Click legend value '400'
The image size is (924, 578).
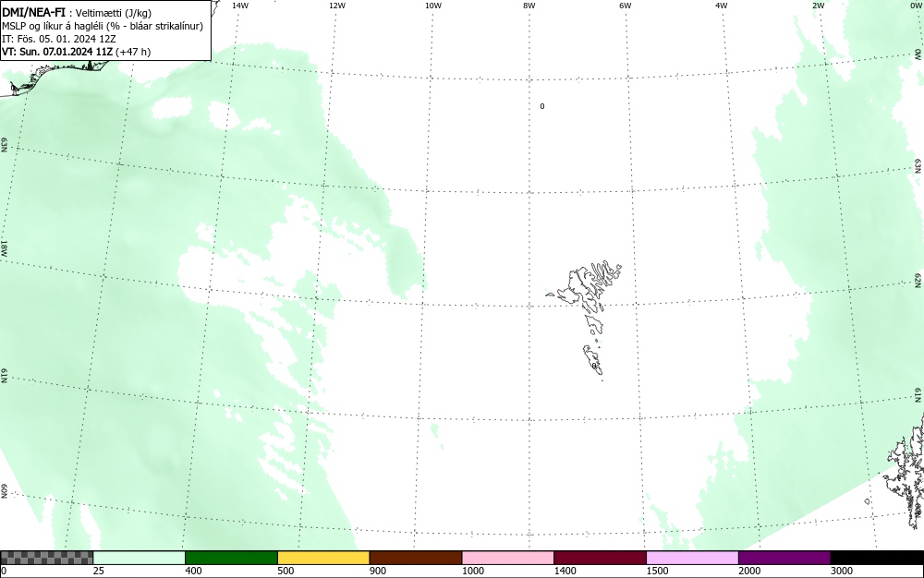[x=193, y=571]
